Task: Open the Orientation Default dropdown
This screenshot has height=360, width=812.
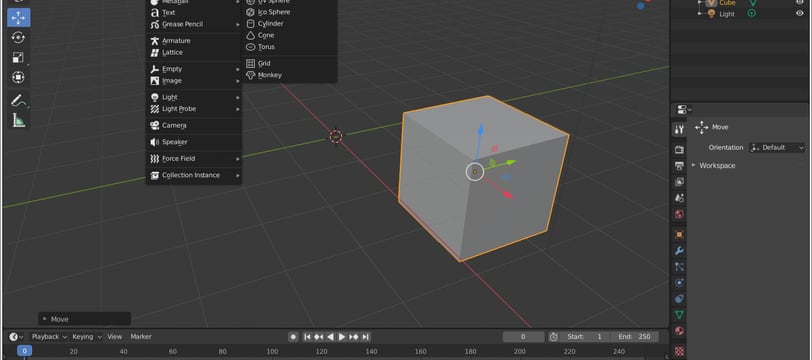Action: (777, 148)
